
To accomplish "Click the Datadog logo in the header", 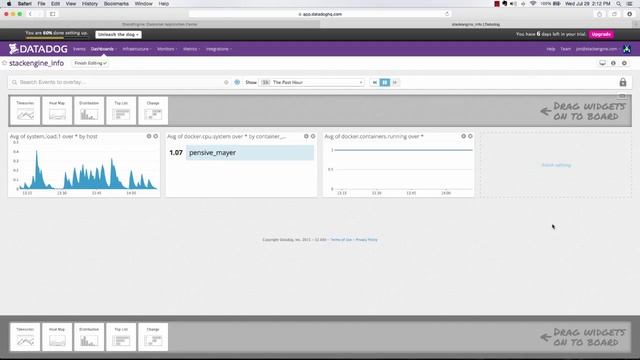I will point(38,49).
